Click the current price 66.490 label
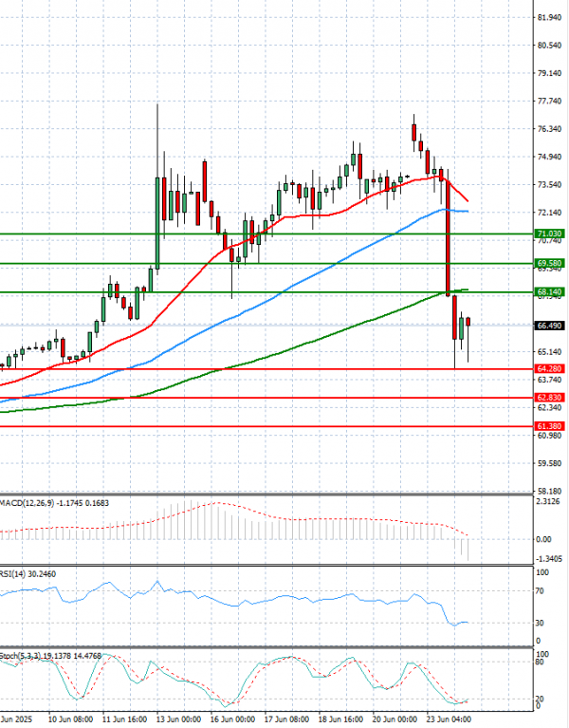This screenshot has height=728, width=569. (549, 326)
